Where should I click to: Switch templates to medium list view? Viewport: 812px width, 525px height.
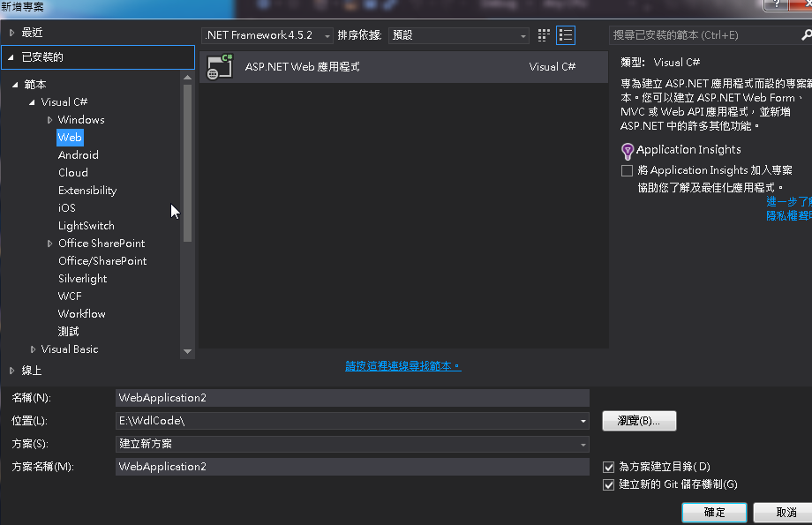(565, 34)
